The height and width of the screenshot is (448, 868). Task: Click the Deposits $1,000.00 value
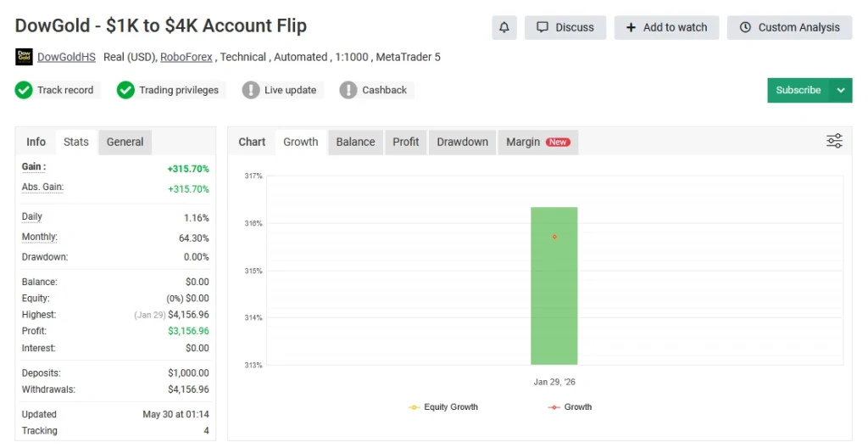click(189, 373)
